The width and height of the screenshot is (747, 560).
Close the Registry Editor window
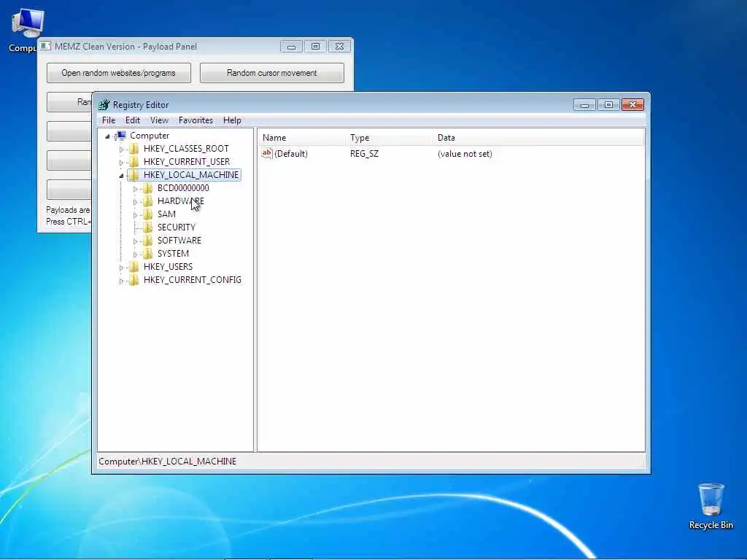[x=632, y=105]
